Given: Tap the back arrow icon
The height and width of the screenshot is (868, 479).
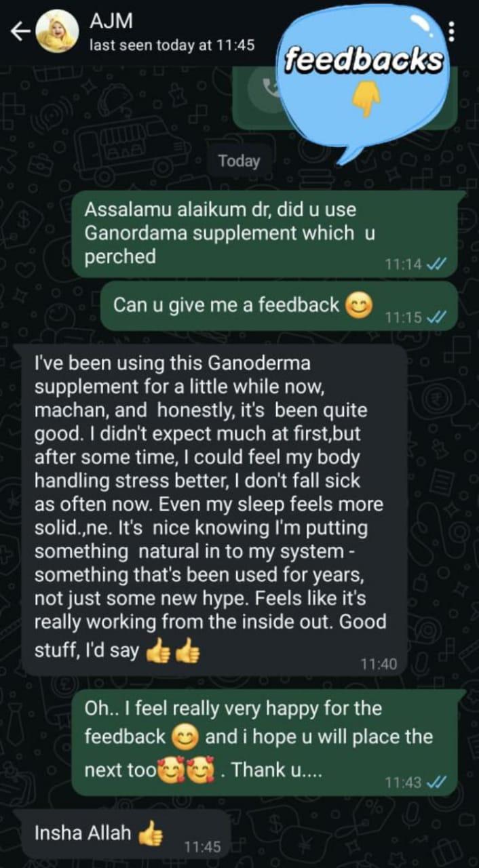Looking at the screenshot, I should tap(20, 32).
